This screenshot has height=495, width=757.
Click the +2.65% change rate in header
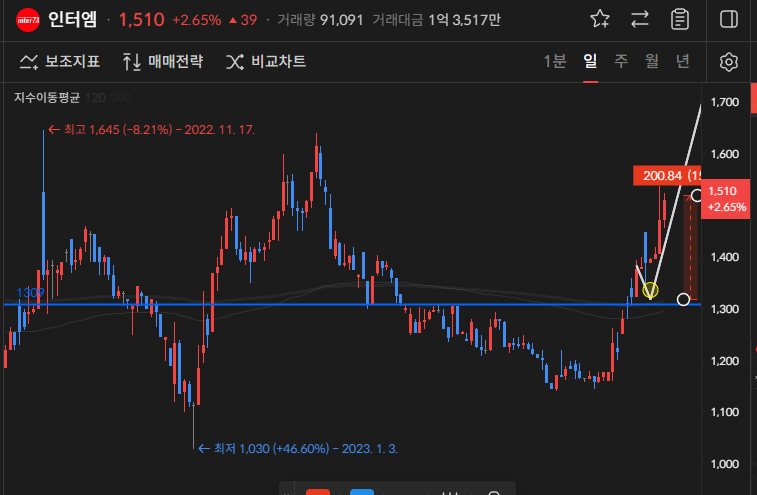click(197, 20)
